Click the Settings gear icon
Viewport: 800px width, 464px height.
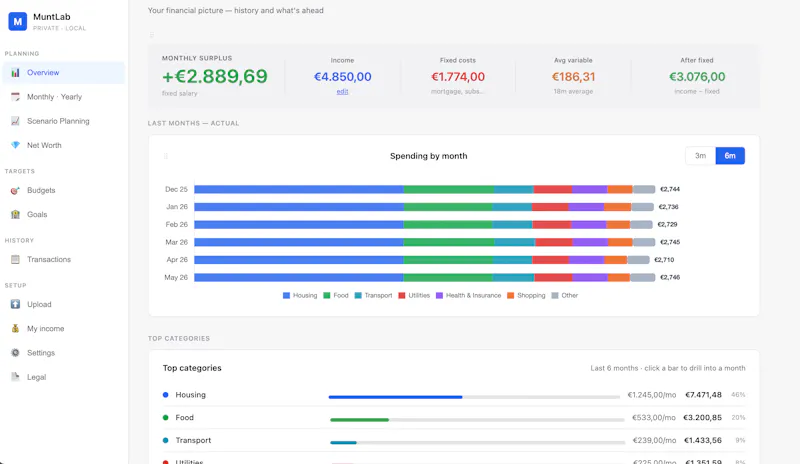pos(15,353)
